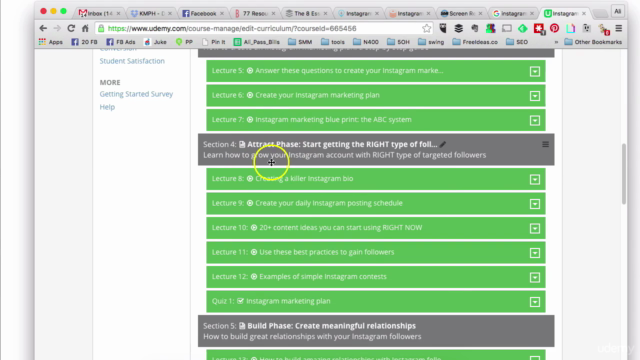The width and height of the screenshot is (640, 360).
Task: Expand Lecture 10 content ideas dropdown arrow
Action: [535, 228]
